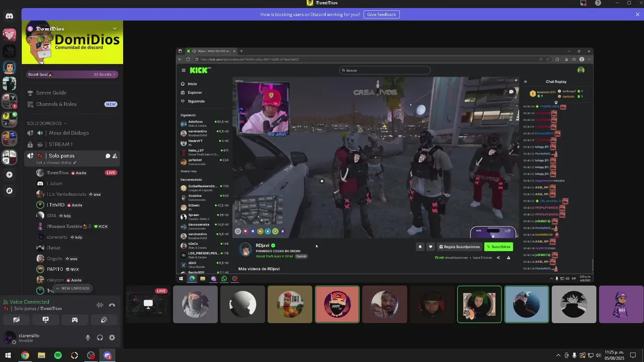
Task: Open server folder with red 1 badge
Action: point(9,101)
